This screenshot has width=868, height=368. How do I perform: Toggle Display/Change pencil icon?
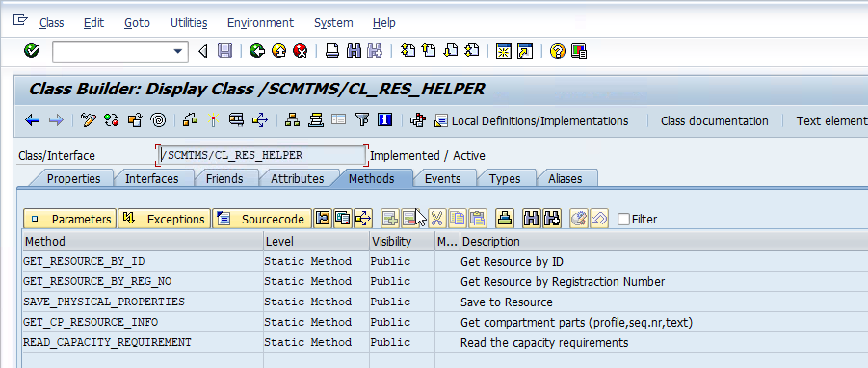pyautogui.click(x=89, y=120)
